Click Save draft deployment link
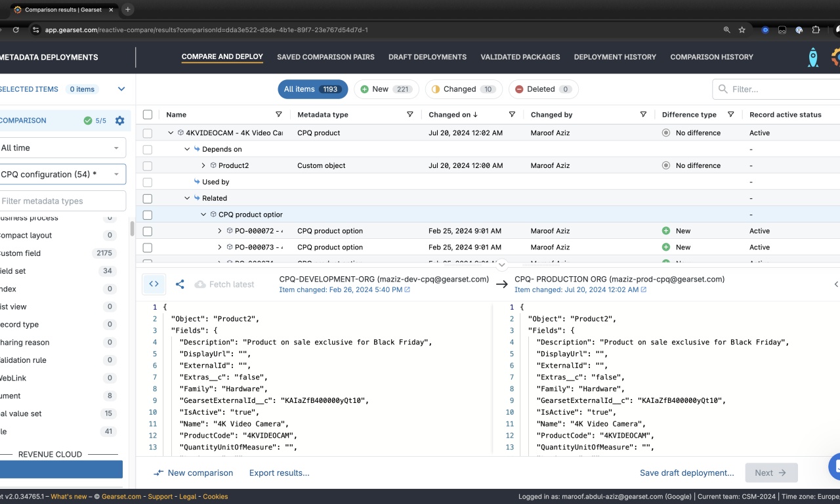 (x=686, y=472)
